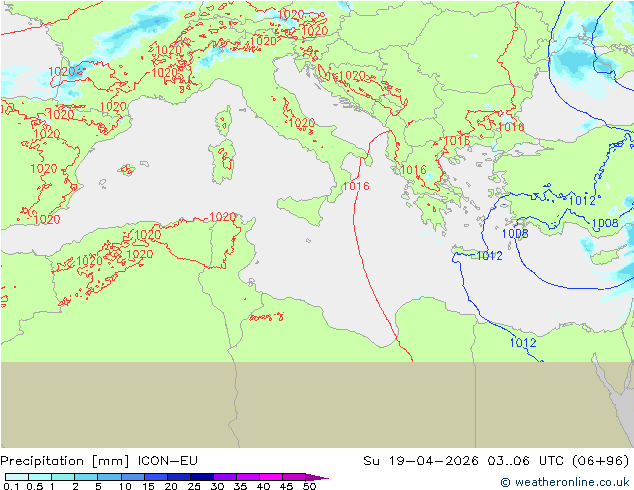Click the blue 1012 label over Egypt

coord(523,343)
